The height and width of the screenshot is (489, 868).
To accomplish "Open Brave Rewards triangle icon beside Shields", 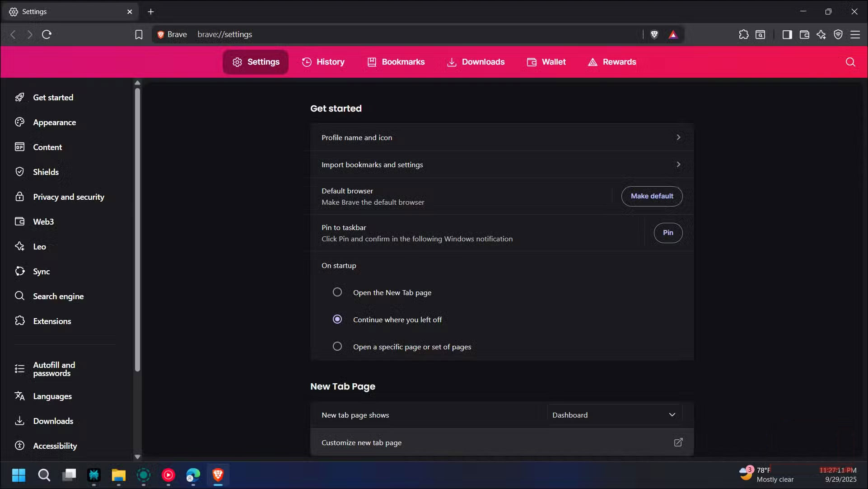I will 672,34.
